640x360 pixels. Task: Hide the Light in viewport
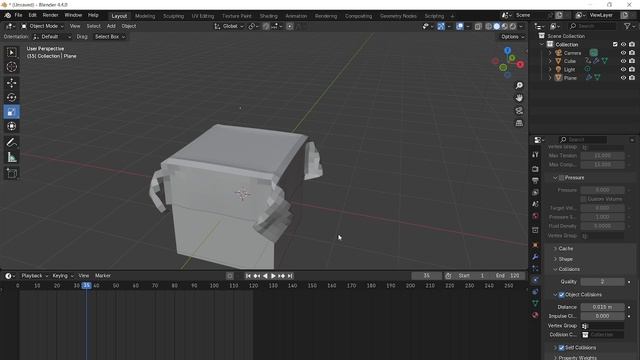(623, 69)
